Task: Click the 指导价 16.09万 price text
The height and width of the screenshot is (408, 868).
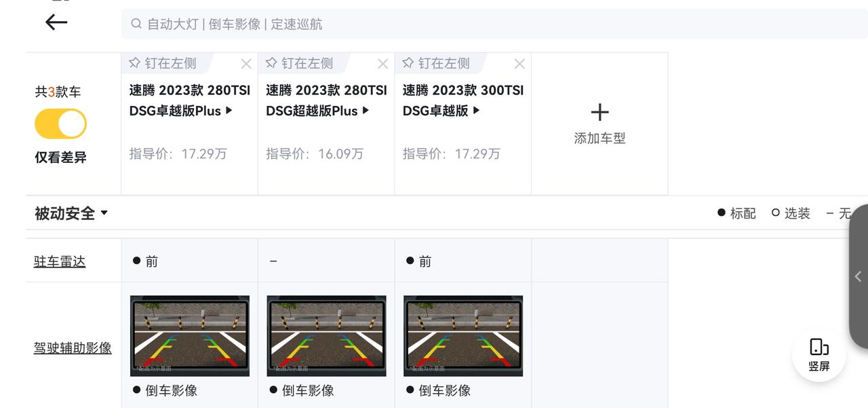Action: tap(315, 154)
